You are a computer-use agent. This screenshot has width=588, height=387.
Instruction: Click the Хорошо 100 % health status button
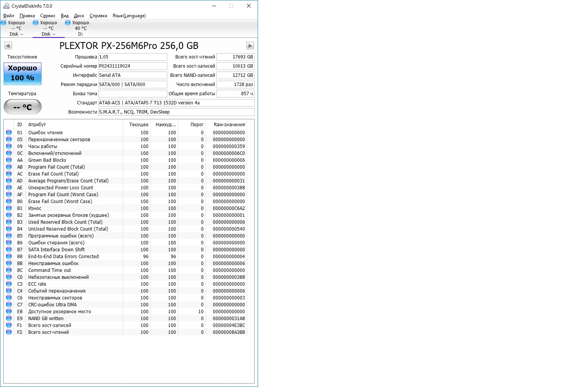click(23, 73)
